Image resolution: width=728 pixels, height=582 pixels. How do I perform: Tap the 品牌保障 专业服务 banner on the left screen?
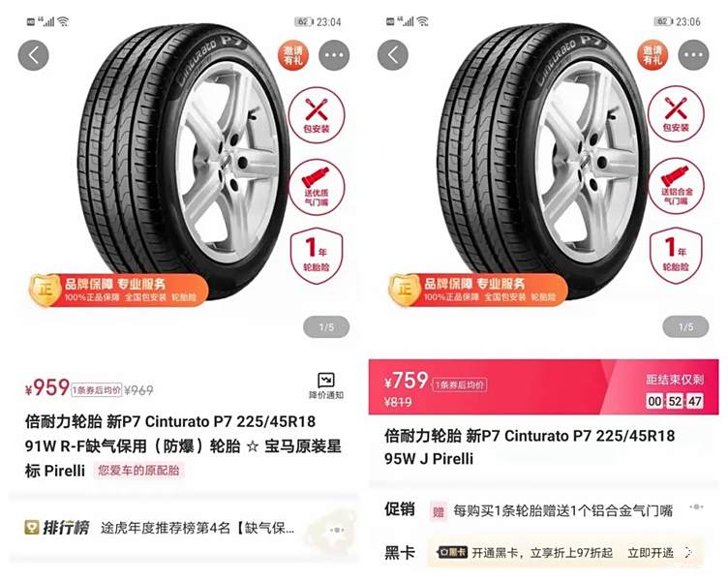(x=118, y=290)
